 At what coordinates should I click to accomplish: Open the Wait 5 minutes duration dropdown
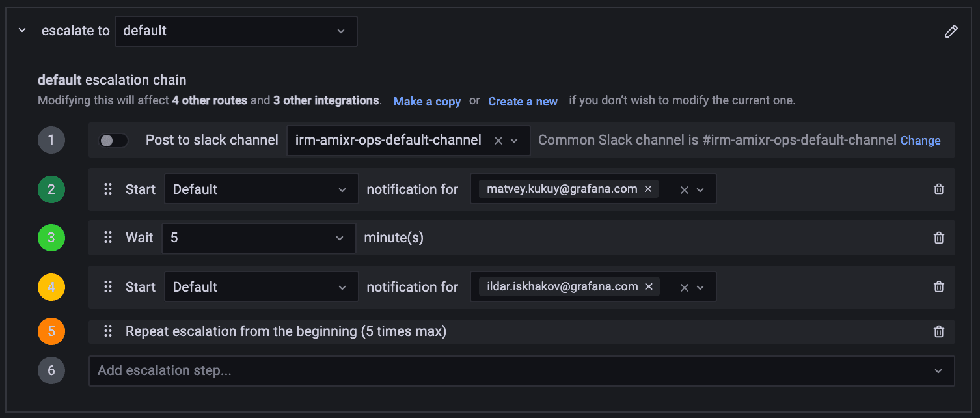point(258,238)
